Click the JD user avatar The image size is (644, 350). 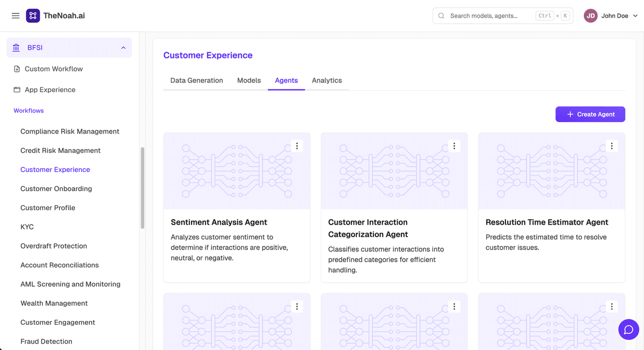pos(591,16)
